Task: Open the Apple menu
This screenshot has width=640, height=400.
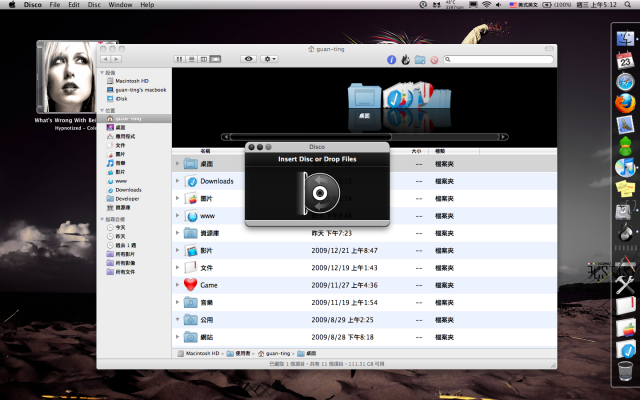Action: [11, 5]
